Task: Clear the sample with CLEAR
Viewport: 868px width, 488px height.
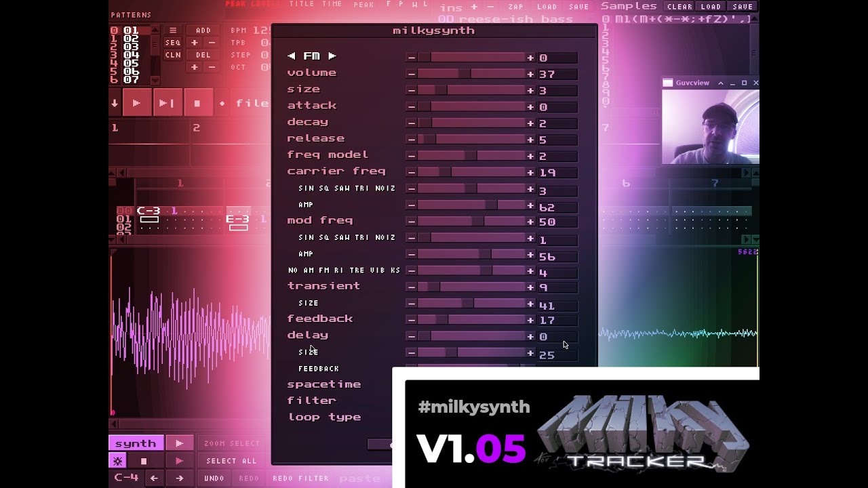Action: pyautogui.click(x=679, y=7)
